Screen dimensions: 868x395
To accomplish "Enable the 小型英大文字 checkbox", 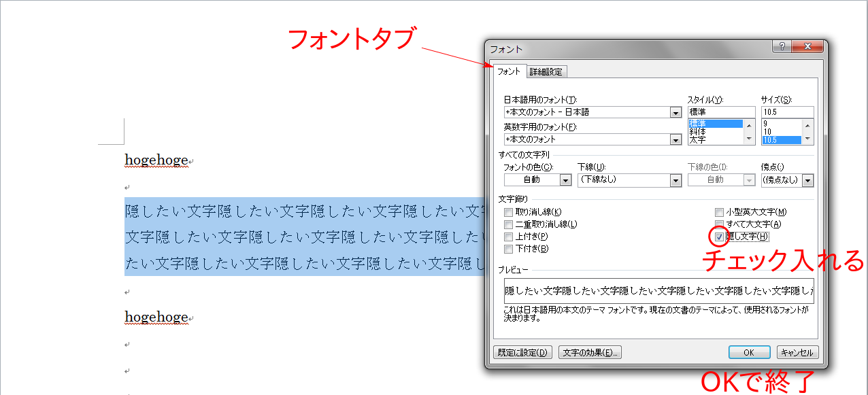I will point(719,212).
